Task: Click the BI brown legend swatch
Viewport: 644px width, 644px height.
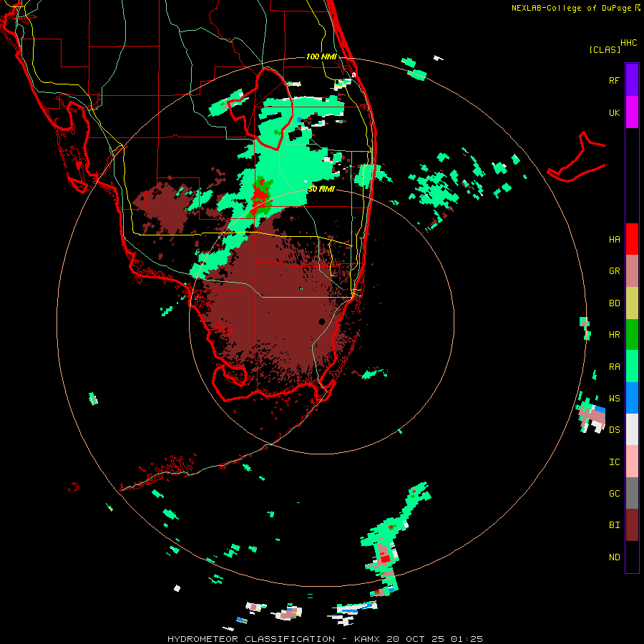Action: click(x=632, y=525)
